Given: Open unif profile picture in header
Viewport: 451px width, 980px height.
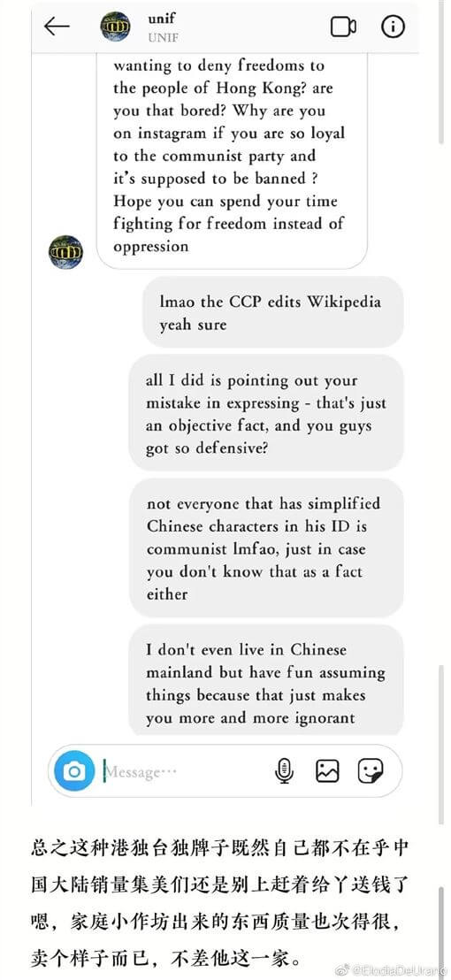Looking at the screenshot, I should tap(116, 27).
